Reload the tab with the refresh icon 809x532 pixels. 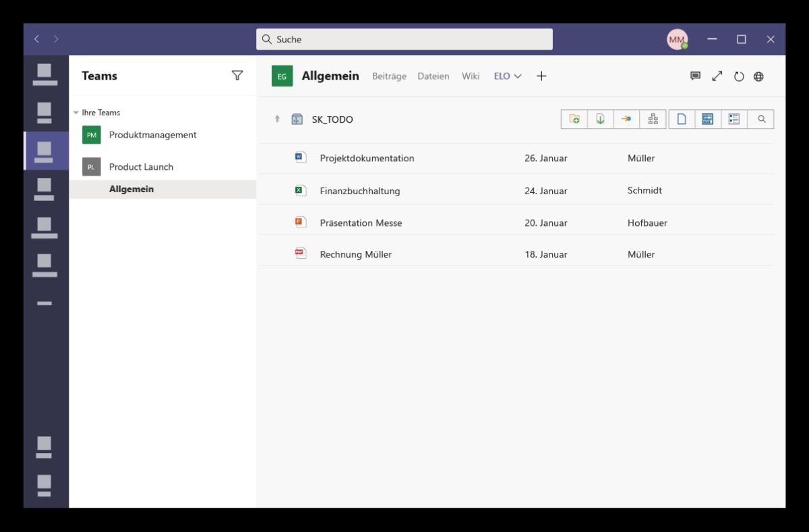point(739,76)
